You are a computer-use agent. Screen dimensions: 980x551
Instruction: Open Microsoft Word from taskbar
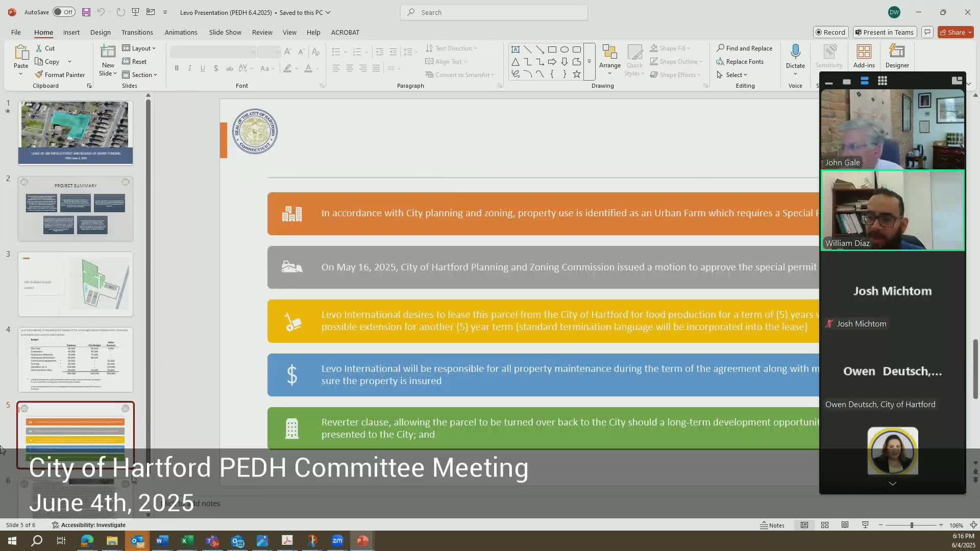coord(162,541)
